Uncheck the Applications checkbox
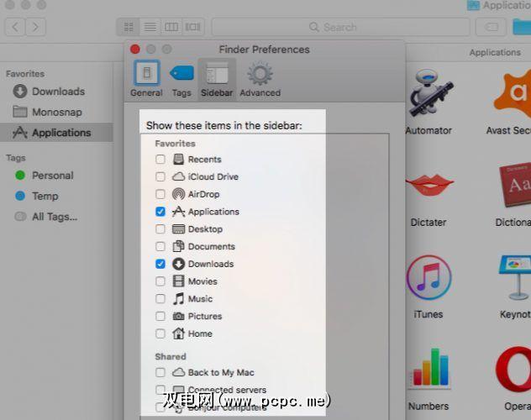Viewport: 531px width, 420px height. coord(160,212)
